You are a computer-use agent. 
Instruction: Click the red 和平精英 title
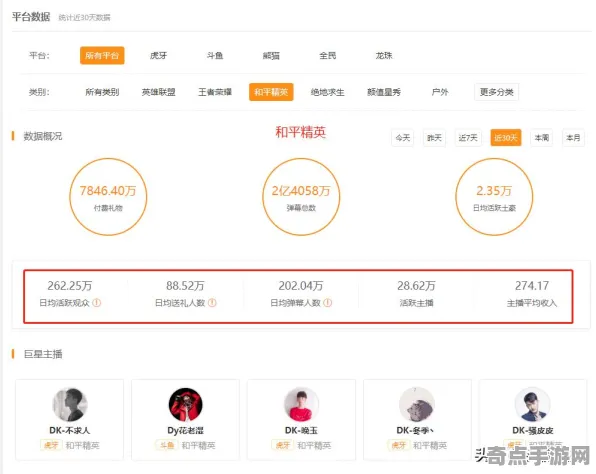tap(300, 132)
